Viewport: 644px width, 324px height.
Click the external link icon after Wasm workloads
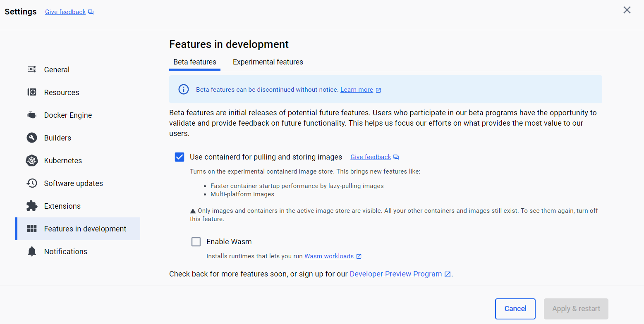[x=359, y=256]
